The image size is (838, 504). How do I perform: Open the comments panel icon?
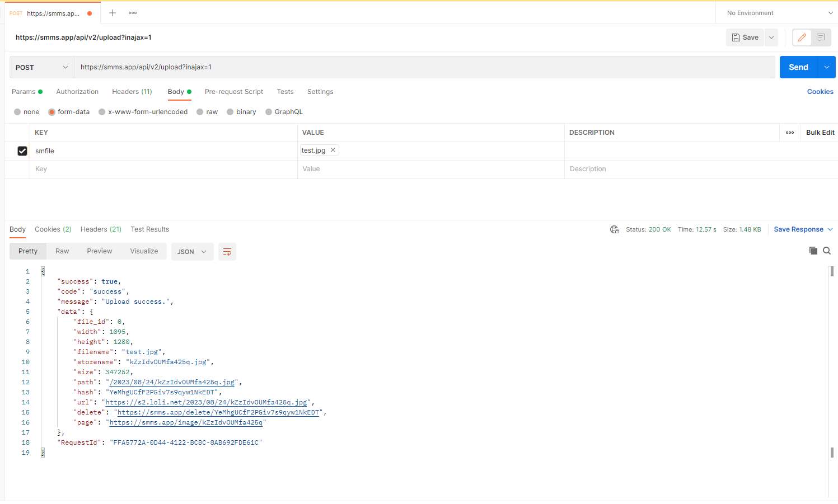[820, 37]
